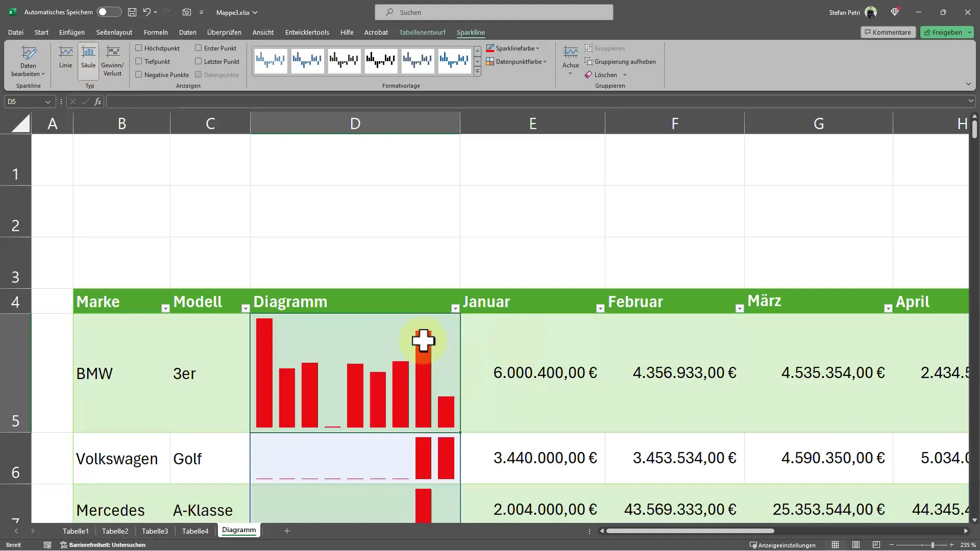980x551 pixels.
Task: Open Anzeigeeinstellungen in status bar
Action: [782, 545]
